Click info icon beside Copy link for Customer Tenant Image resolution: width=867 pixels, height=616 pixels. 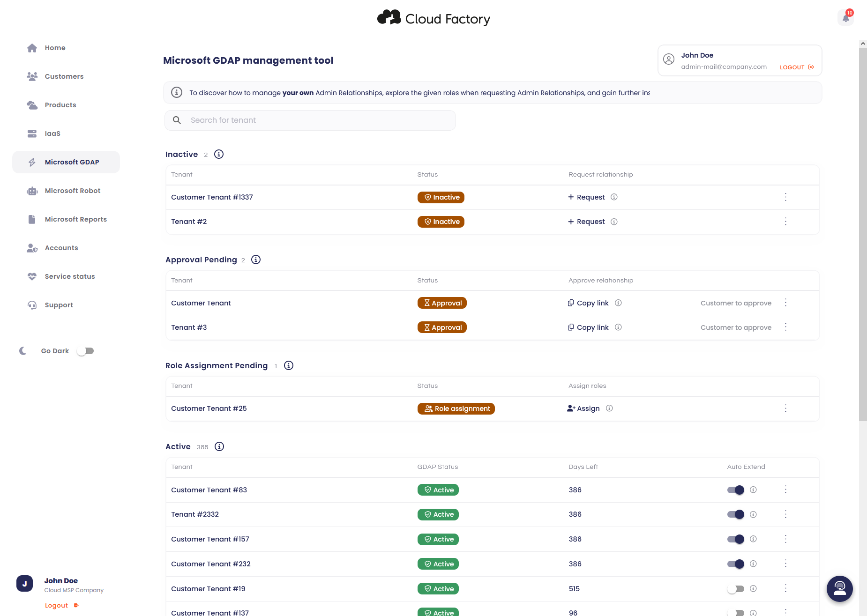[x=618, y=303]
